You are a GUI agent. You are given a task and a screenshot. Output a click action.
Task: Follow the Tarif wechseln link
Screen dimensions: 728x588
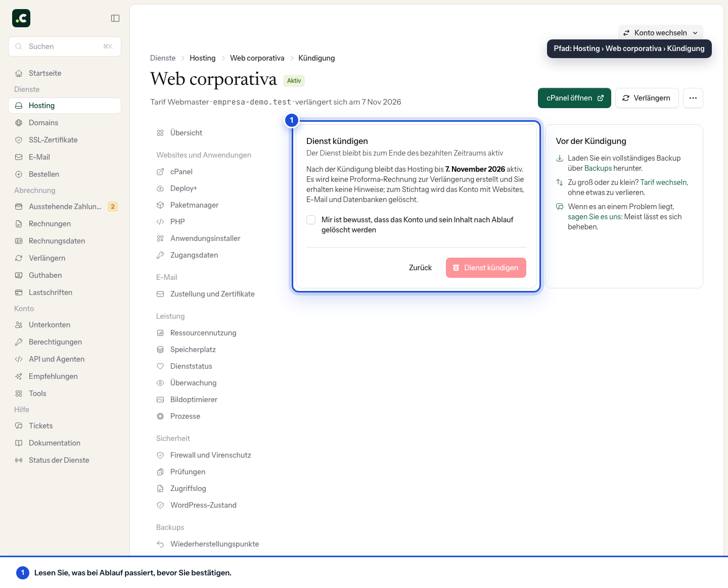coord(664,182)
